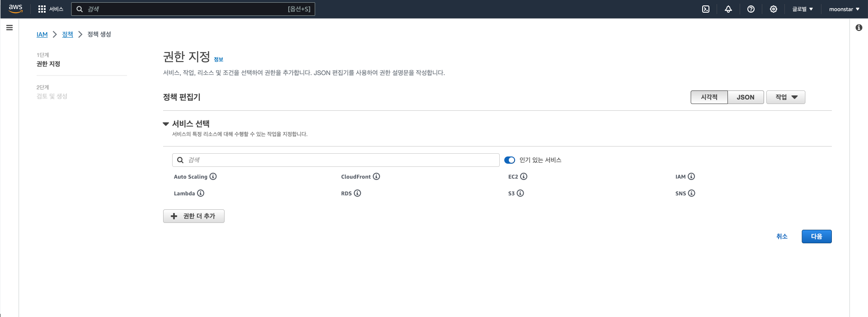The image size is (868, 317).
Task: Toggle the 인기 있는 서비스 switch
Action: click(510, 160)
